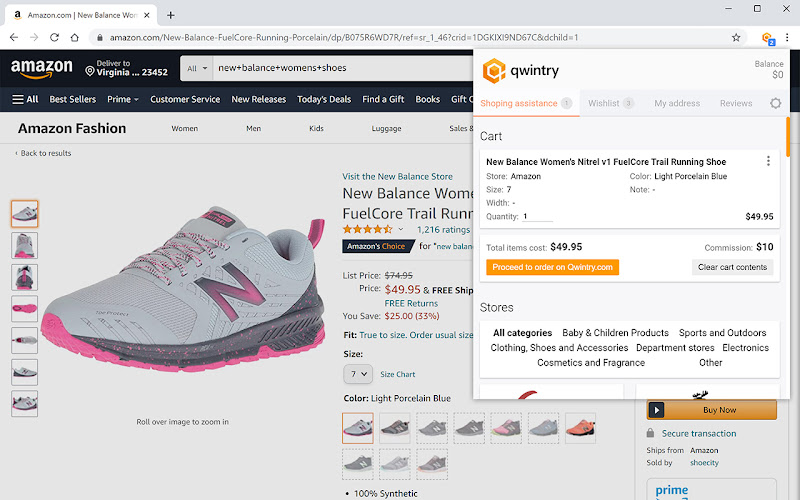Click the Buy Now button

(712, 410)
